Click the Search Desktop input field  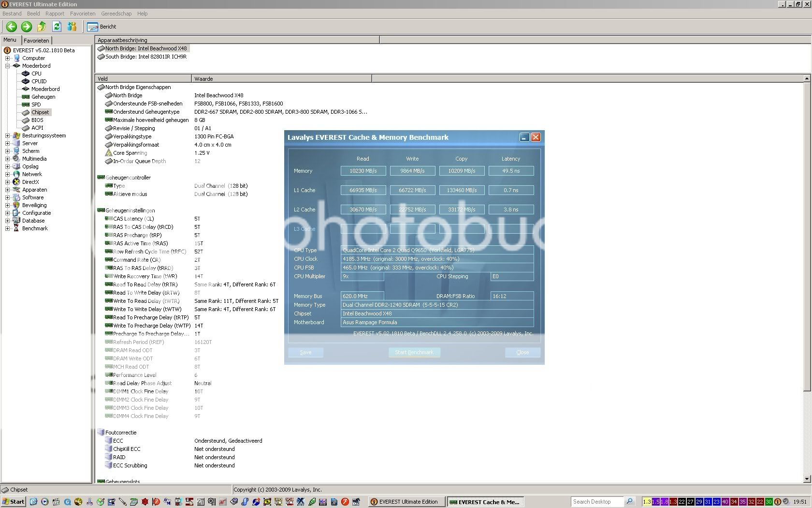[x=597, y=502]
